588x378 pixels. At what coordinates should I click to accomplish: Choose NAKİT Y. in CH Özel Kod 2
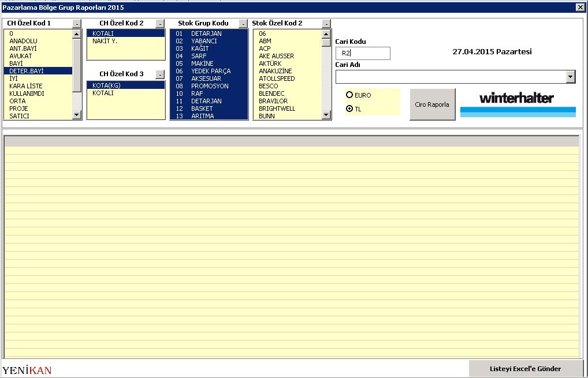105,41
